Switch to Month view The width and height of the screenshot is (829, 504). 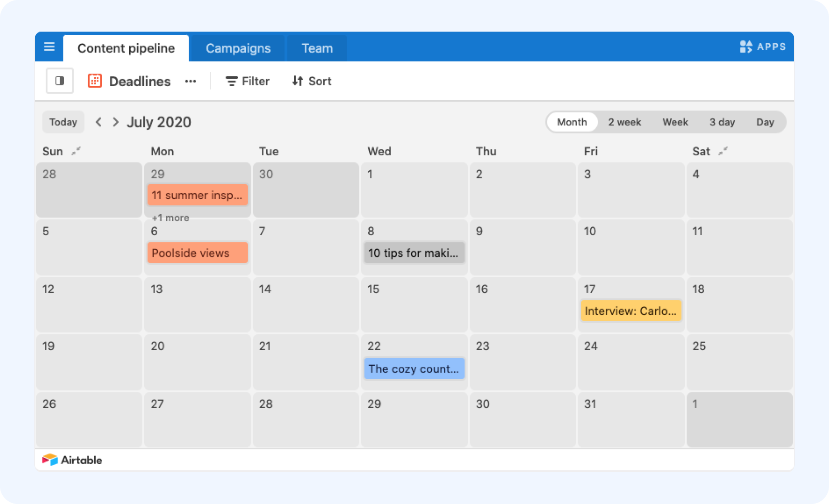pyautogui.click(x=571, y=122)
